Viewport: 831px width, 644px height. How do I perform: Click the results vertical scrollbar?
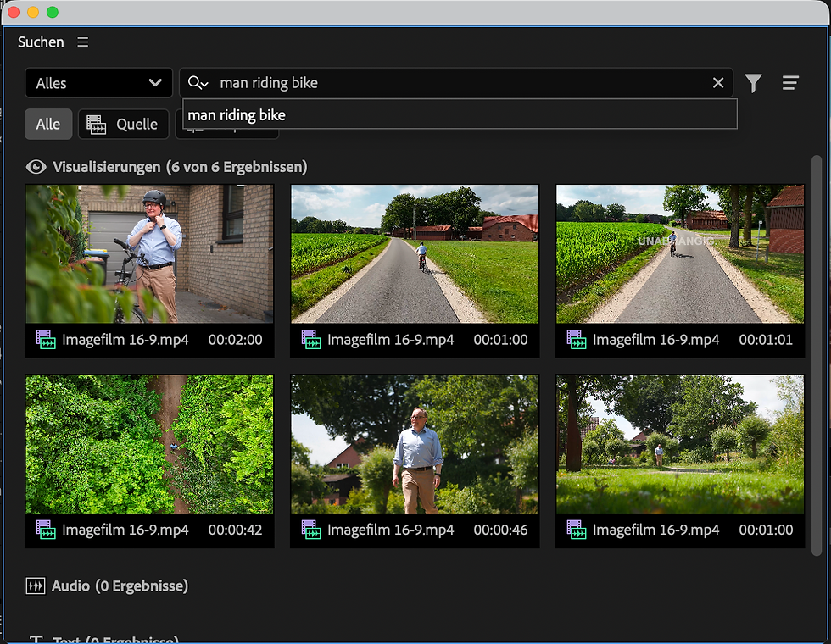pyautogui.click(x=817, y=355)
